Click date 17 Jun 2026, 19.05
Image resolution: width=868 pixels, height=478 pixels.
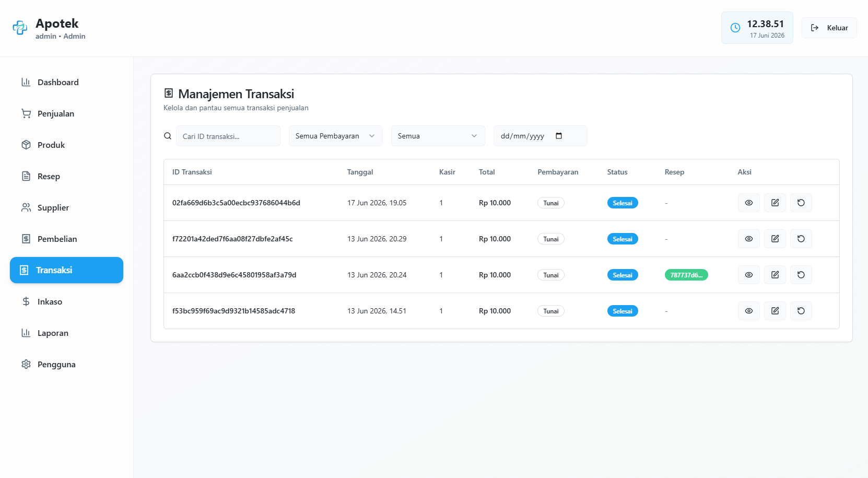(377, 203)
